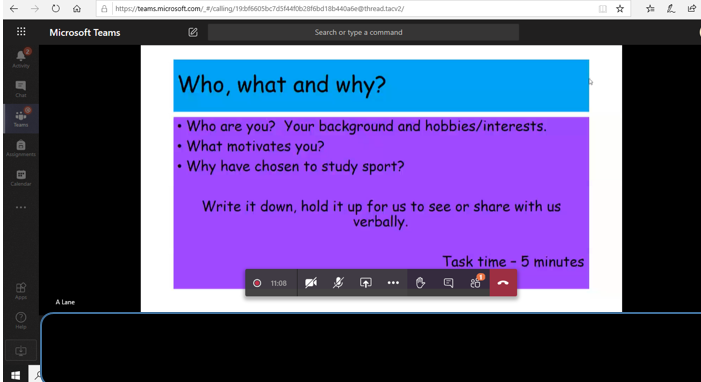Open the browser favorites hub
Screen dimensions: 701x382
[x=650, y=8]
